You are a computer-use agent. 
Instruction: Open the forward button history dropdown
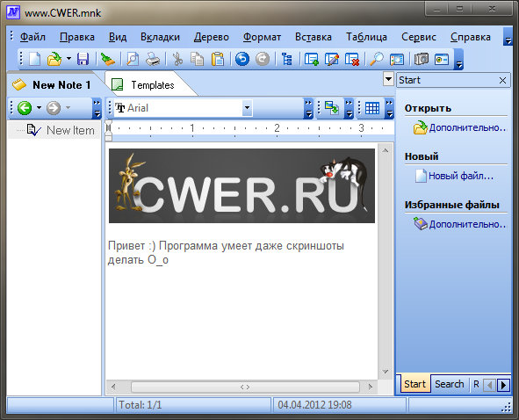[x=68, y=108]
